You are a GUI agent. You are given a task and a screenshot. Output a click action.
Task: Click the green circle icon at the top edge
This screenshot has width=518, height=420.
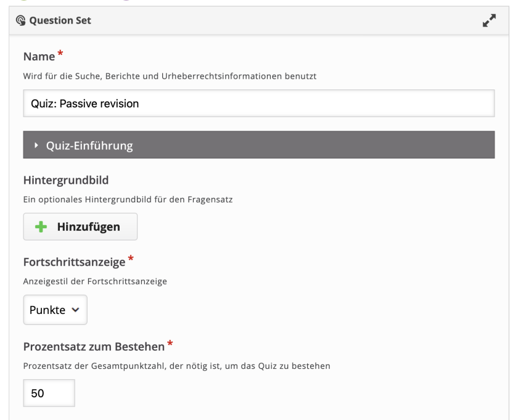coord(23,1)
